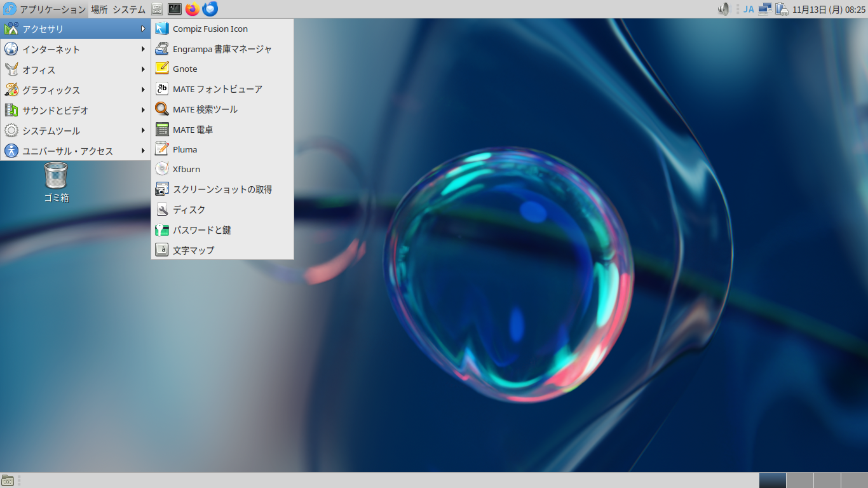This screenshot has height=488, width=868.
Task: Click the スクリーンショットの取得 camera icon
Action: [x=162, y=189]
